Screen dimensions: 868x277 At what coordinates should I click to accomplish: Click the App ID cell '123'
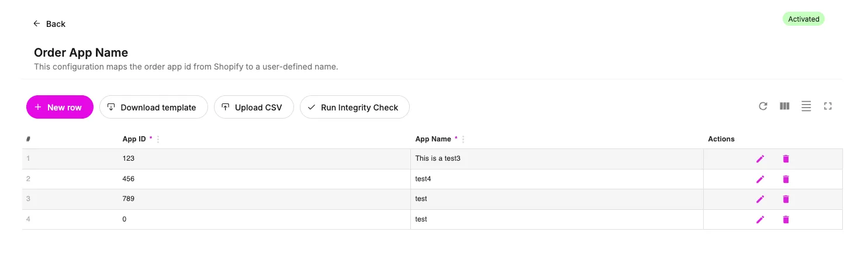click(x=264, y=159)
